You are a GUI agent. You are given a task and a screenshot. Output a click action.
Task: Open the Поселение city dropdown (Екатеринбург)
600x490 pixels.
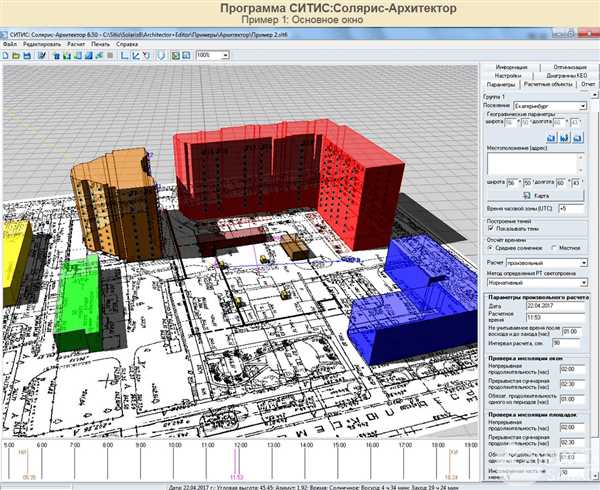coord(550,106)
